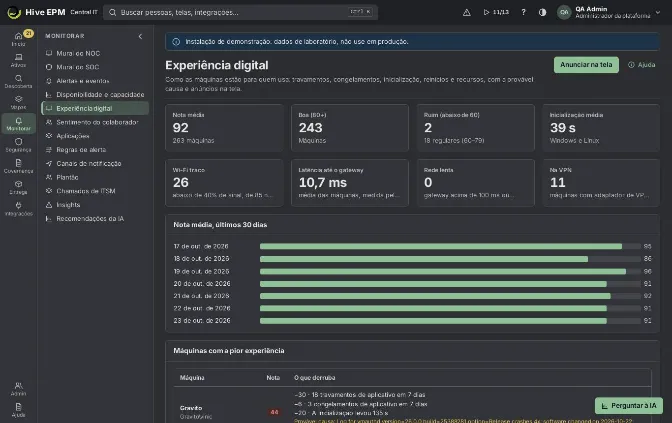Screen dimensions: 672x423
Task: Open the Governança rail section
Action: (18, 166)
